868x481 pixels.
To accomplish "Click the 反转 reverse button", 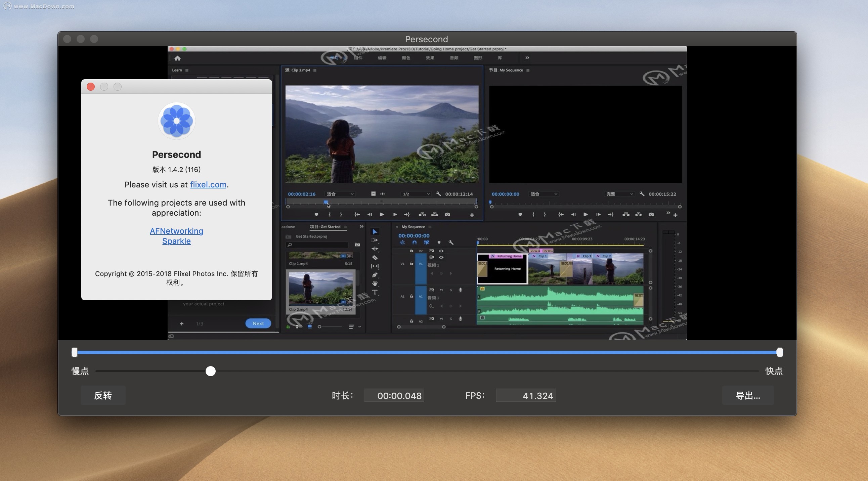I will [x=103, y=395].
